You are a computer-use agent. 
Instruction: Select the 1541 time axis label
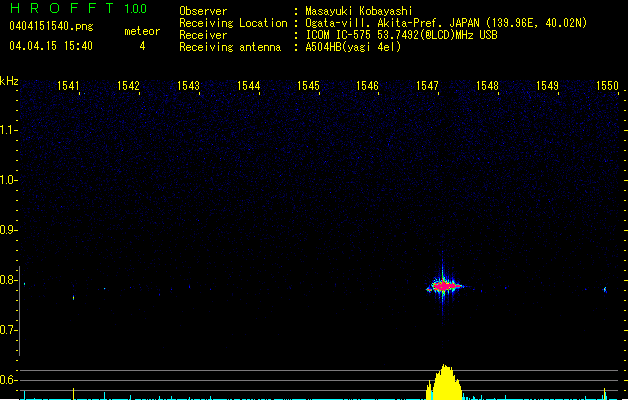coord(69,86)
